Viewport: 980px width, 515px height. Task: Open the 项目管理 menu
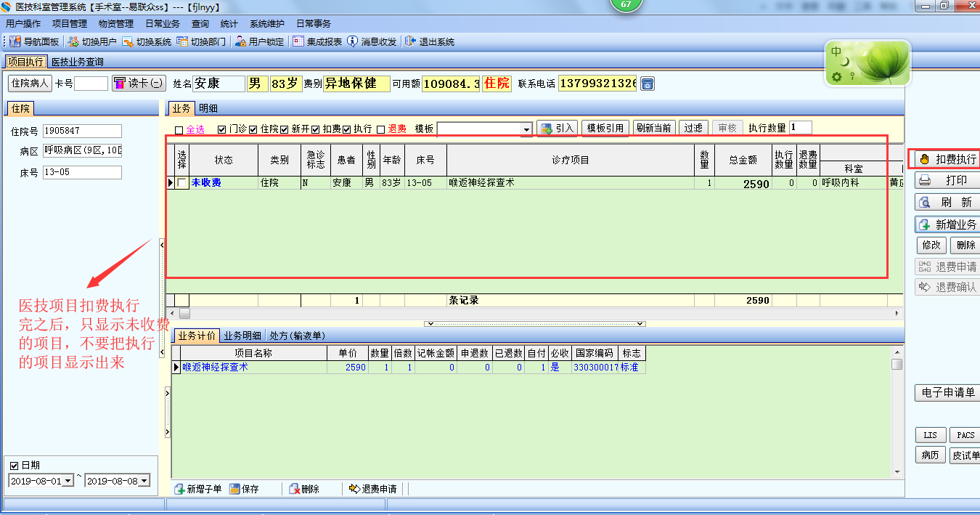(70, 23)
